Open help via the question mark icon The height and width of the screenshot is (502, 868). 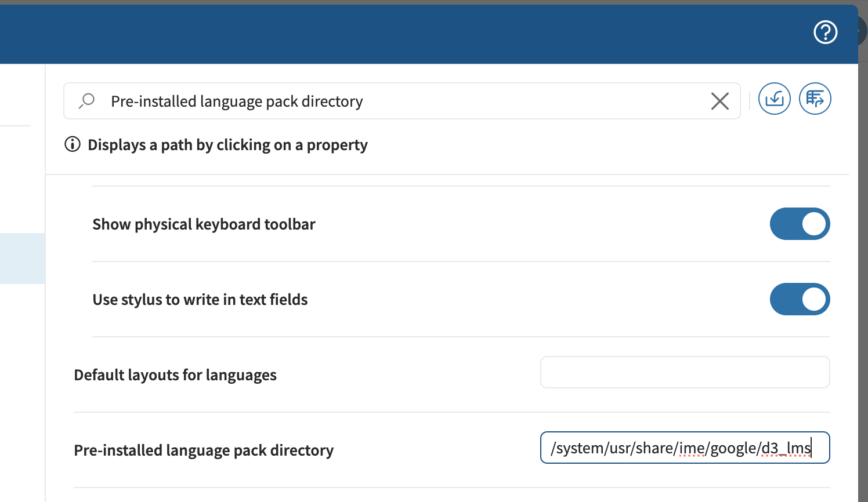pyautogui.click(x=825, y=32)
